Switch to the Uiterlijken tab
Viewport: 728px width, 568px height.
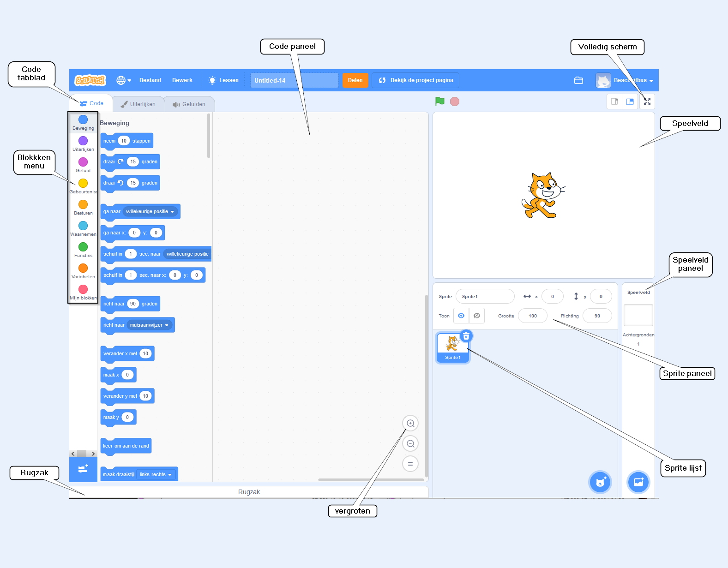[138, 104]
